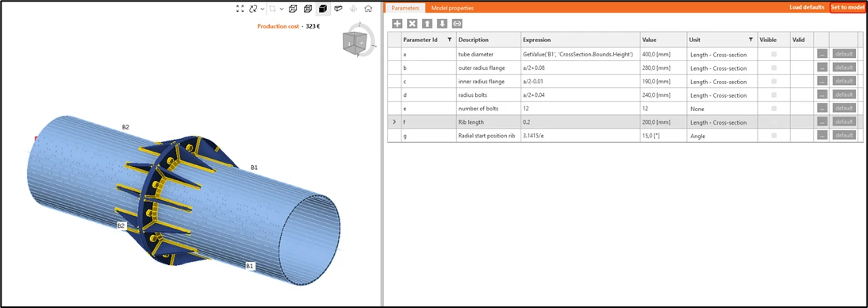Toggle Visible checkbox for number of bolts
The image size is (868, 308).
coord(774,108)
